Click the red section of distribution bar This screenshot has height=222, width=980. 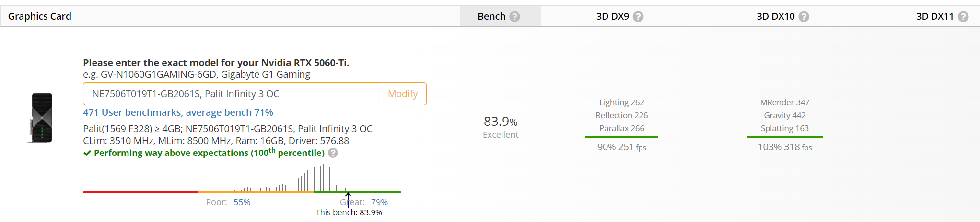[x=140, y=192]
